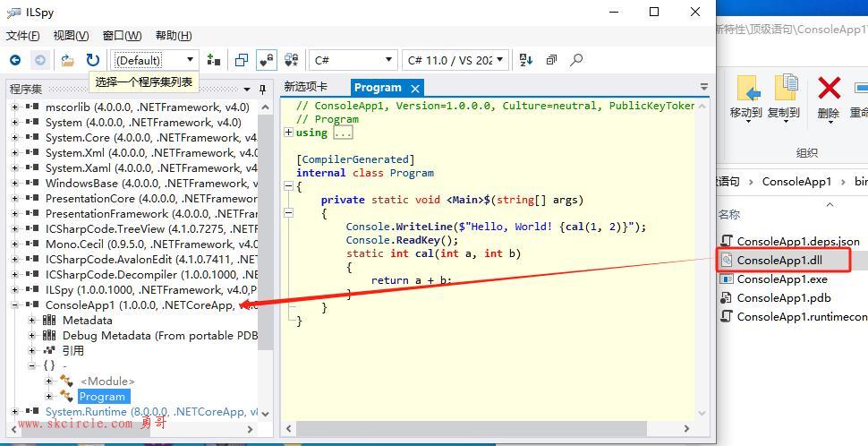This screenshot has height=446, width=868.
Task: Expand the Program class node in tree
Action: pos(48,396)
